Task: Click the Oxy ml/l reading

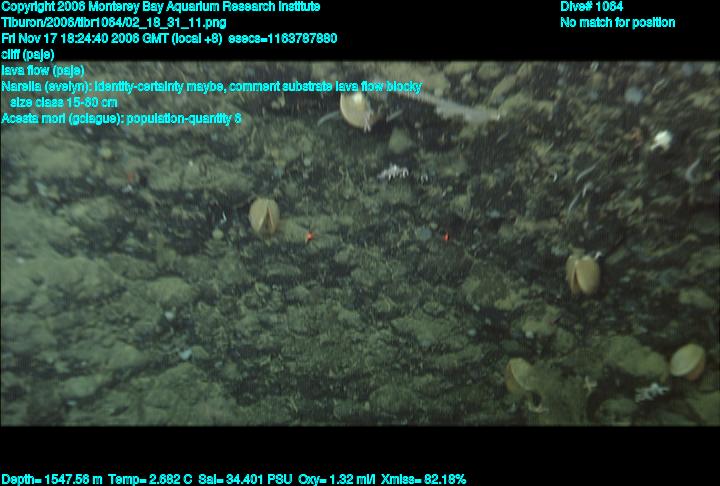Action: tap(337, 480)
